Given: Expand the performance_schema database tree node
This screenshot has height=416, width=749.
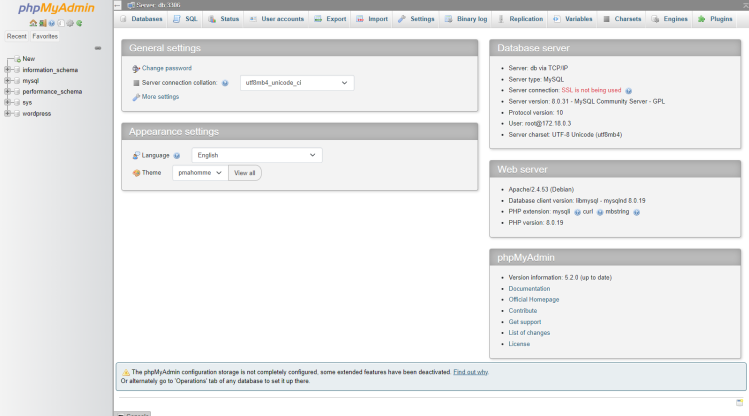Looking at the screenshot, I should (x=7, y=91).
